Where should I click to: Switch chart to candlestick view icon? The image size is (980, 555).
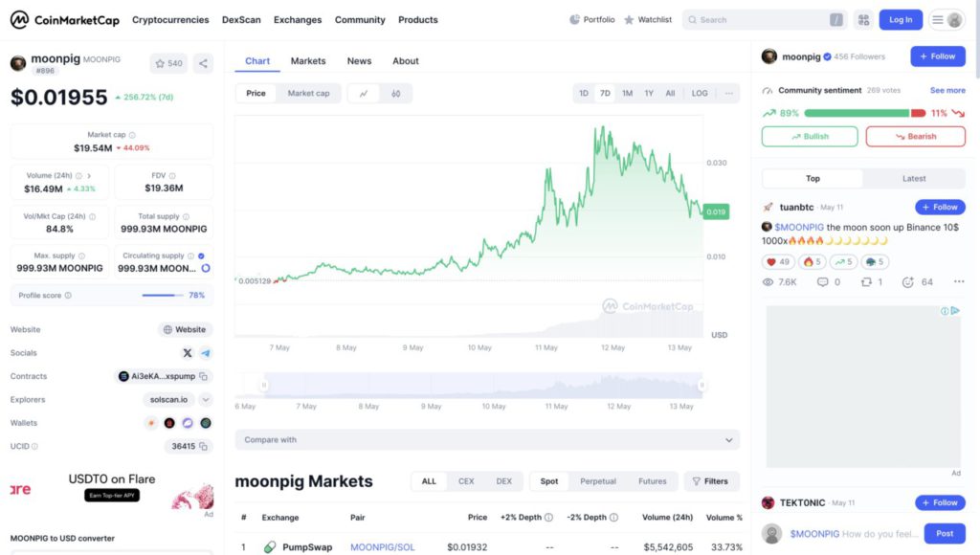[x=395, y=93]
